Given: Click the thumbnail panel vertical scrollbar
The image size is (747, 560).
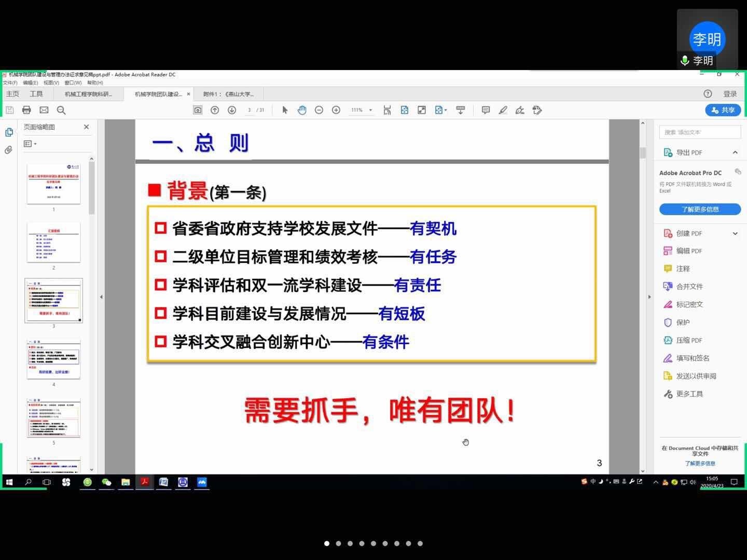Looking at the screenshot, I should click(92, 188).
